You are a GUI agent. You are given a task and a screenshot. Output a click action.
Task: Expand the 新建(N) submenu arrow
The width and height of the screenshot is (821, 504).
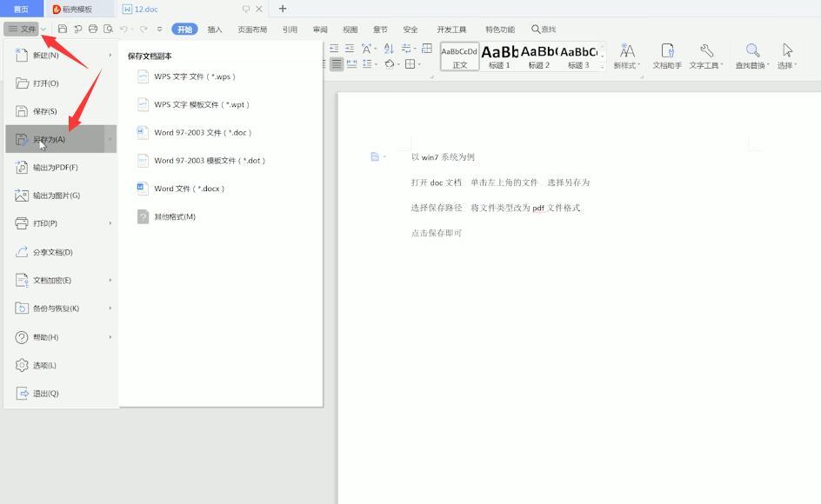tap(110, 55)
